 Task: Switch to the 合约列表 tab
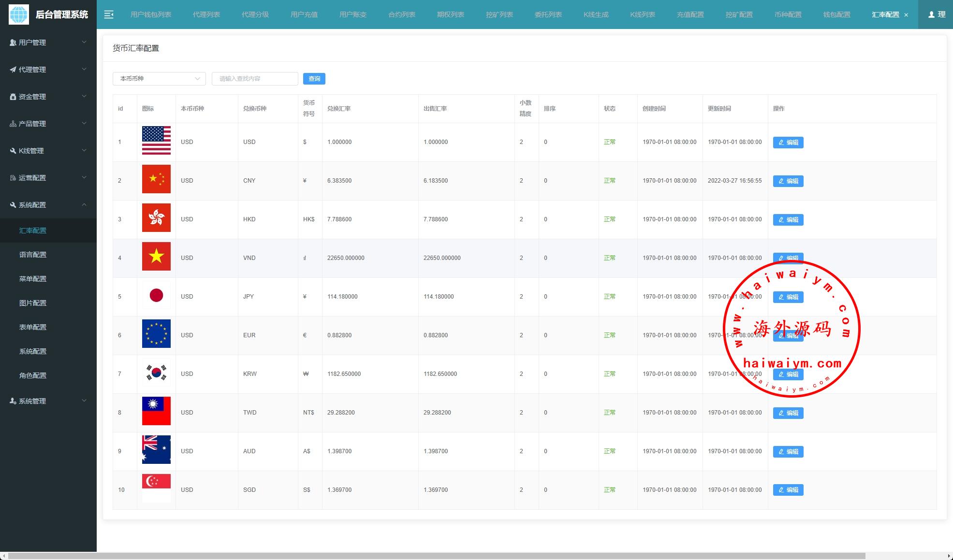(x=401, y=14)
